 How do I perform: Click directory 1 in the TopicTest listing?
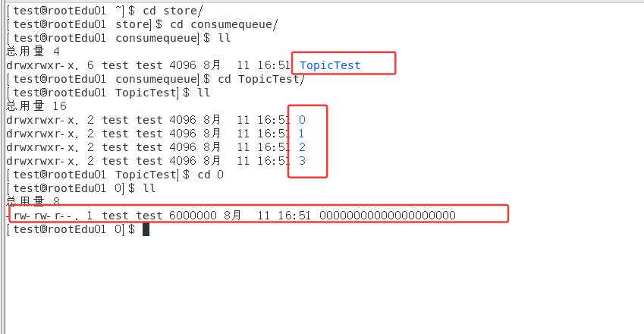(302, 134)
